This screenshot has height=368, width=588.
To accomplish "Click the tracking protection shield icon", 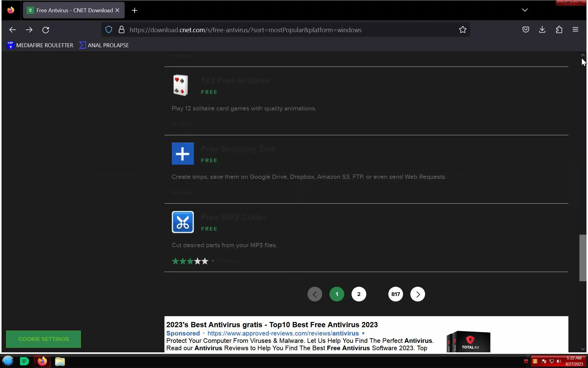I will (x=109, y=30).
